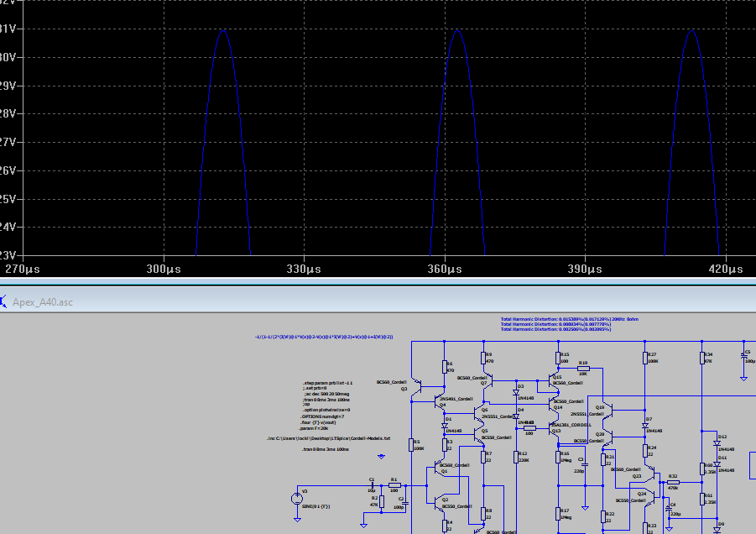The image size is (756, 534).
Task: Click the 330µs time axis label
Action: [x=304, y=269]
